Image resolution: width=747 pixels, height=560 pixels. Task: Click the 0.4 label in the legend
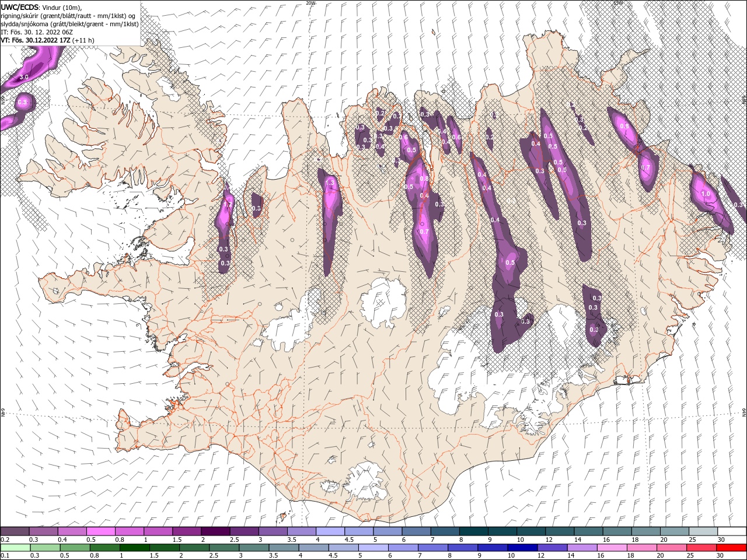pyautogui.click(x=62, y=540)
